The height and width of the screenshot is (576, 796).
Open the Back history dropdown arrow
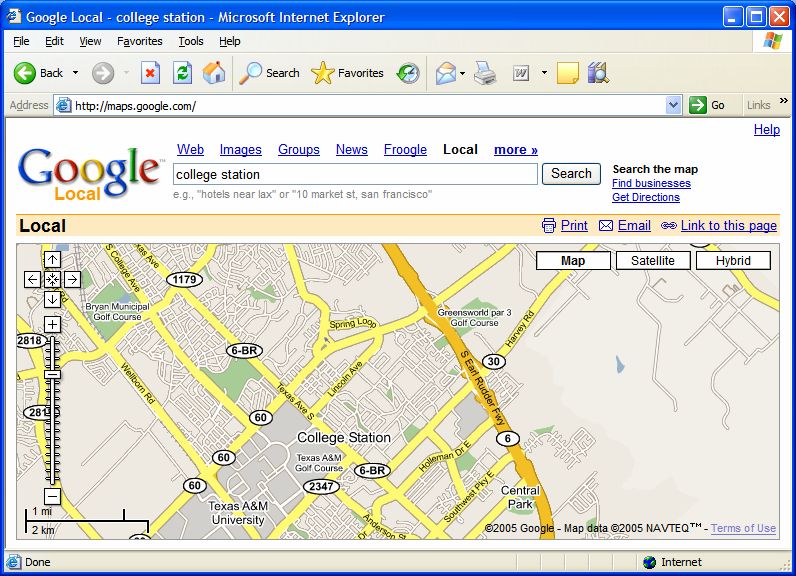point(75,73)
